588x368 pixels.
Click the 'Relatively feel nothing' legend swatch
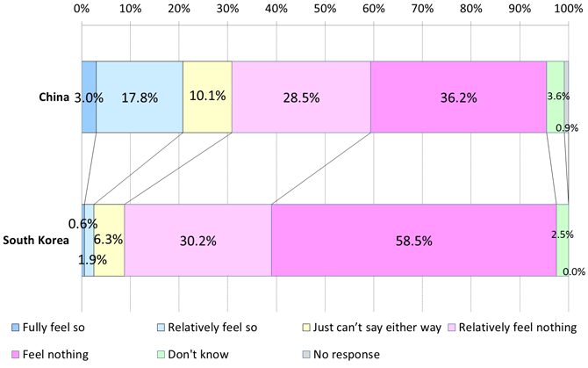452,328
